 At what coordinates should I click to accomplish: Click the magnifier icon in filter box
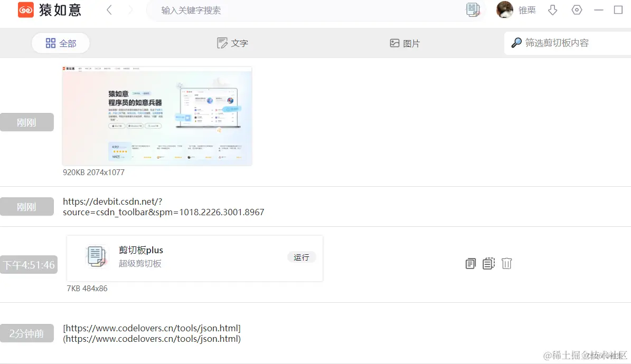click(516, 43)
